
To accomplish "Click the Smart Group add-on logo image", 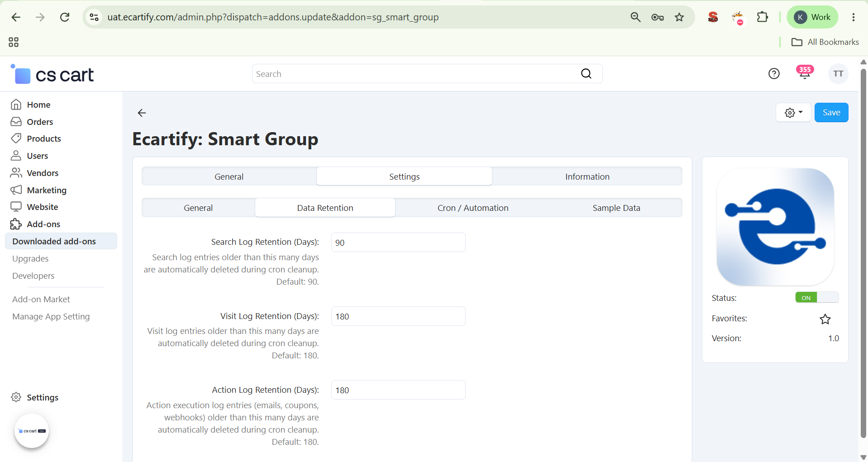I will [x=775, y=227].
